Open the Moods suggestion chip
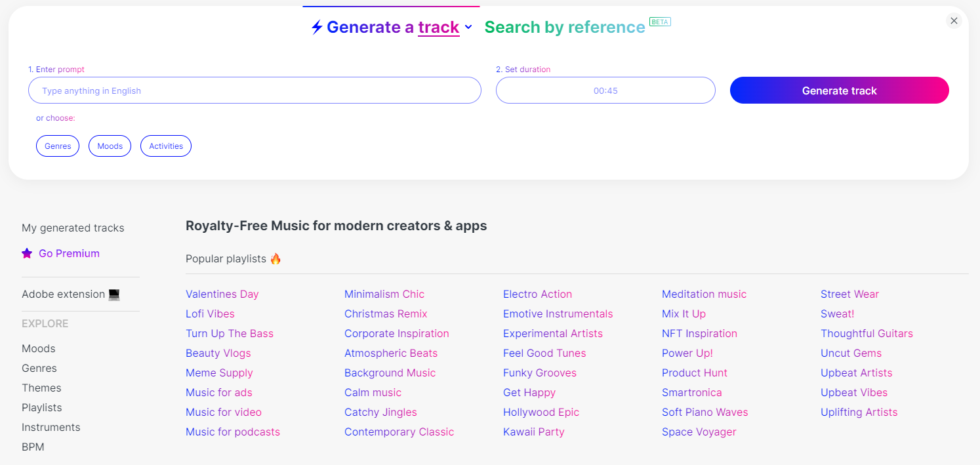Viewport: 980px width, 465px height. pyautogui.click(x=110, y=146)
